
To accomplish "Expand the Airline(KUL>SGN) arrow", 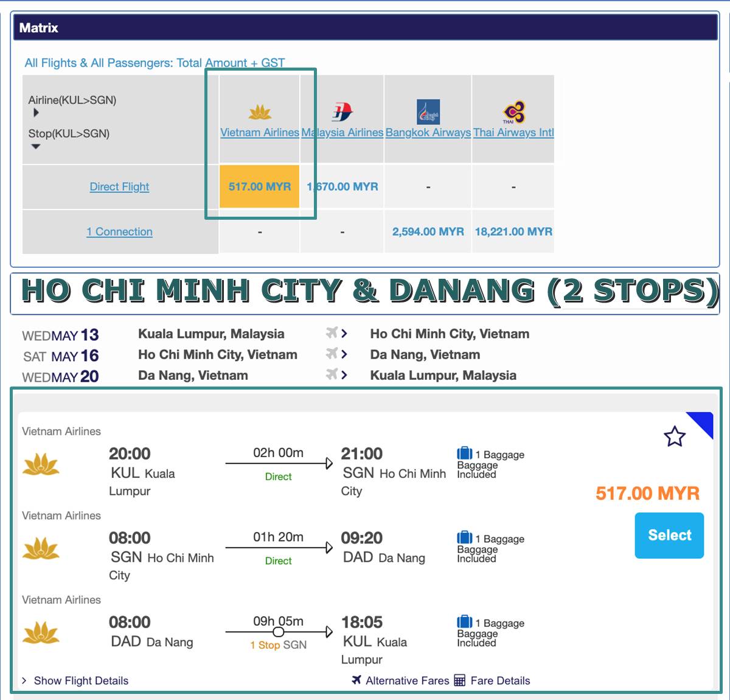I will (36, 113).
